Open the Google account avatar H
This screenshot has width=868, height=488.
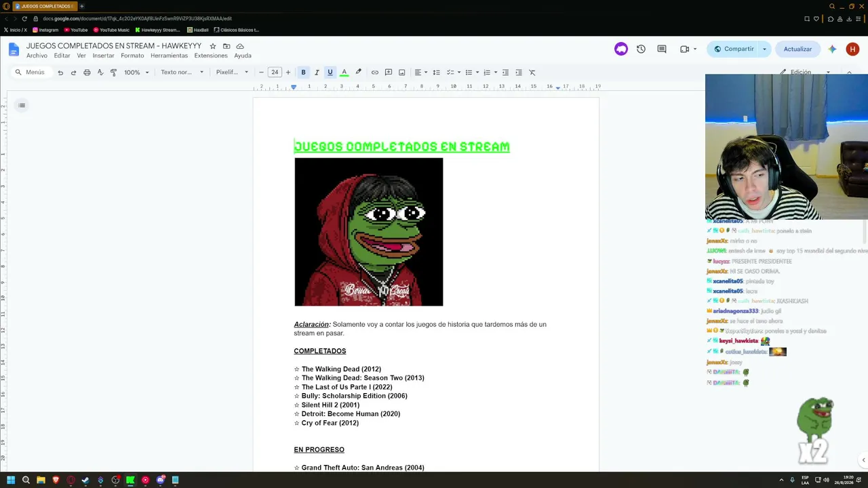[853, 49]
